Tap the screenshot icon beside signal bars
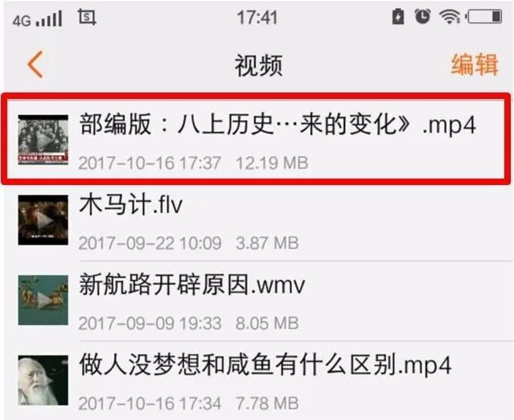Image resolution: width=514 pixels, height=420 pixels. [x=87, y=17]
